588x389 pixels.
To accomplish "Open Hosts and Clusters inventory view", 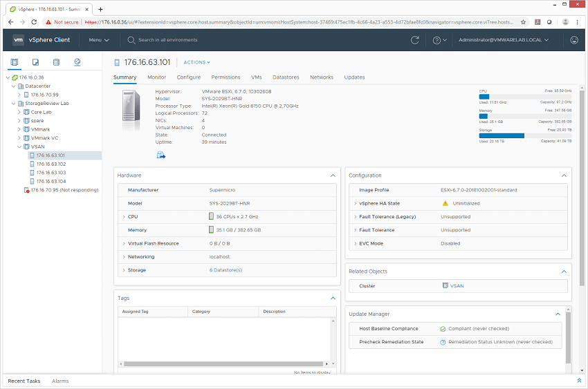I will 15,62.
